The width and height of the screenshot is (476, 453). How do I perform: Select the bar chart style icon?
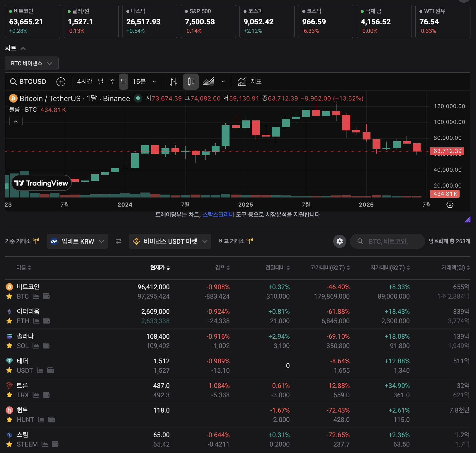(x=173, y=82)
